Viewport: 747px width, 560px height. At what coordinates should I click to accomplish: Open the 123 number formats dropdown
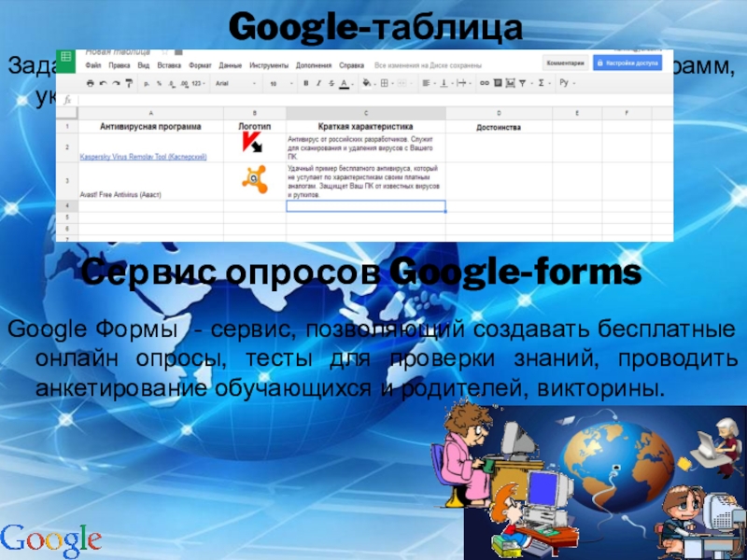199,83
